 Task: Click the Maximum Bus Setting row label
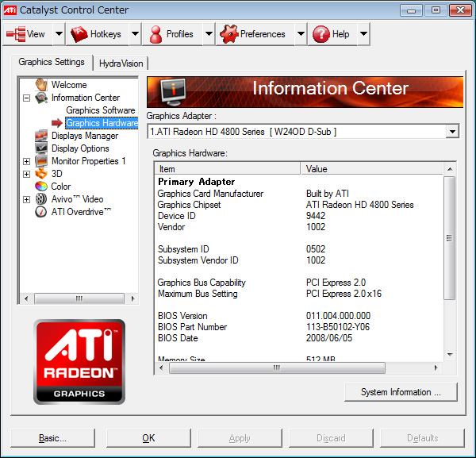click(x=198, y=294)
